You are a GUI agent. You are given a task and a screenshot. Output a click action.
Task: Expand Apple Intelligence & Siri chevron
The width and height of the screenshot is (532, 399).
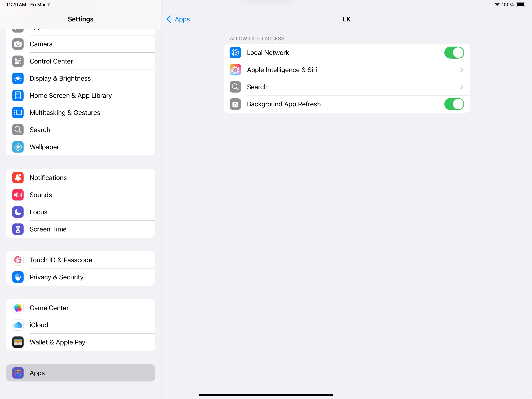461,70
